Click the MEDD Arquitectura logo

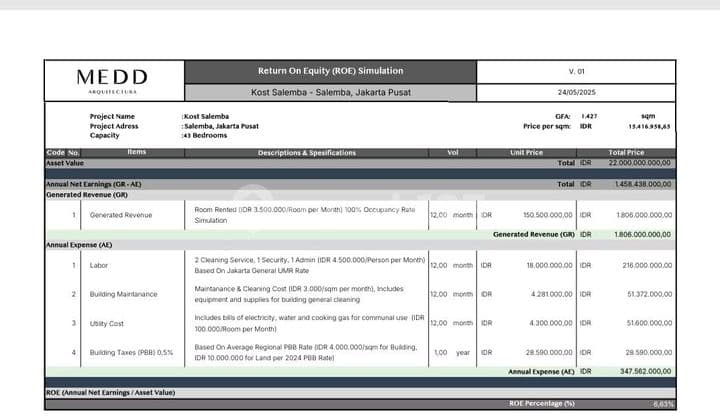click(112, 80)
